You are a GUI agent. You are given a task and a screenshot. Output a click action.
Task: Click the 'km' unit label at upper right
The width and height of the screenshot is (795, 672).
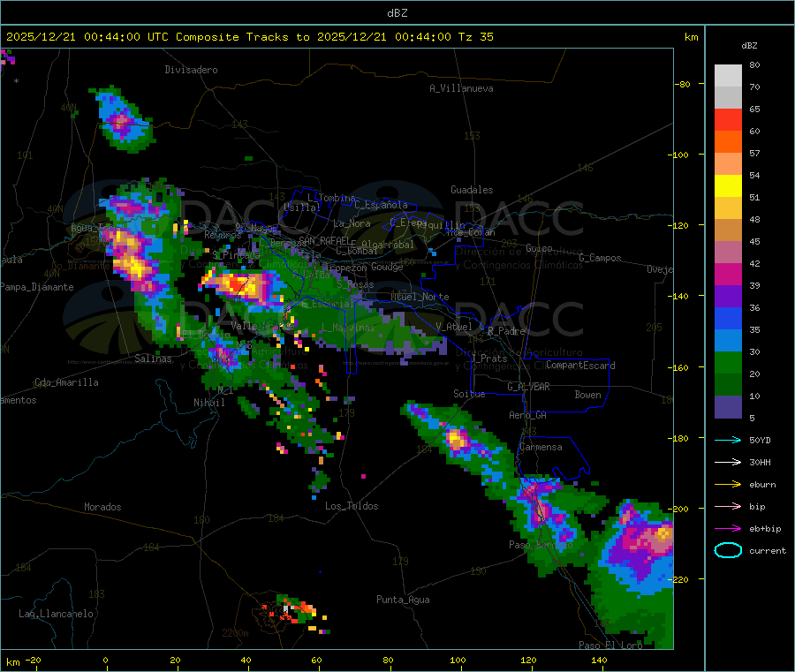[x=691, y=37]
